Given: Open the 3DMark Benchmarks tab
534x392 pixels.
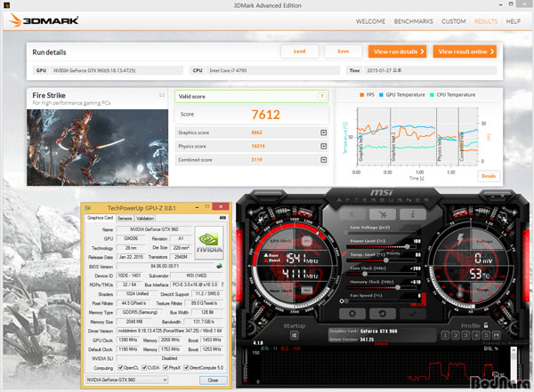Looking at the screenshot, I should click(x=414, y=21).
